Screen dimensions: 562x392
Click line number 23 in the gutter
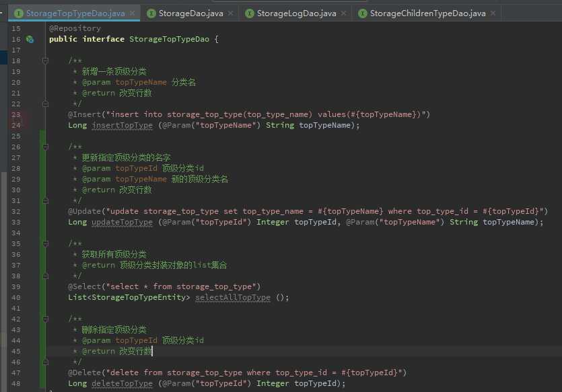point(15,114)
